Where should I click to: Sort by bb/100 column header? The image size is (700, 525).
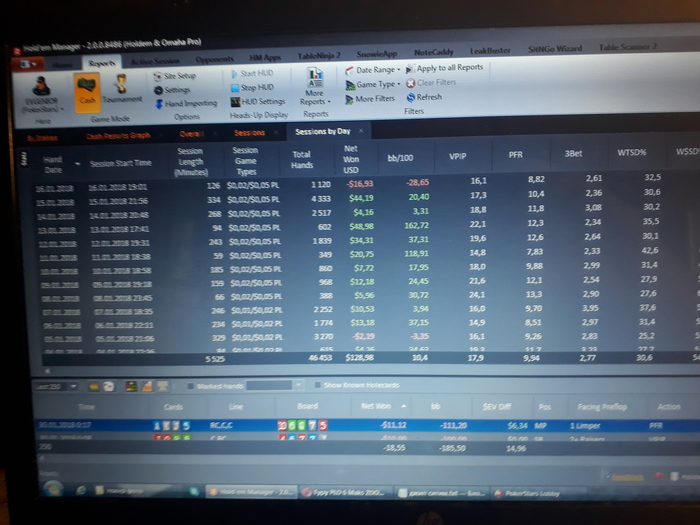(x=400, y=158)
